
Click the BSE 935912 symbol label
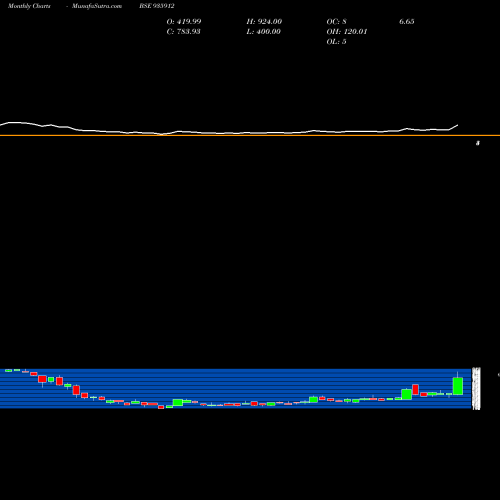pos(157,6)
